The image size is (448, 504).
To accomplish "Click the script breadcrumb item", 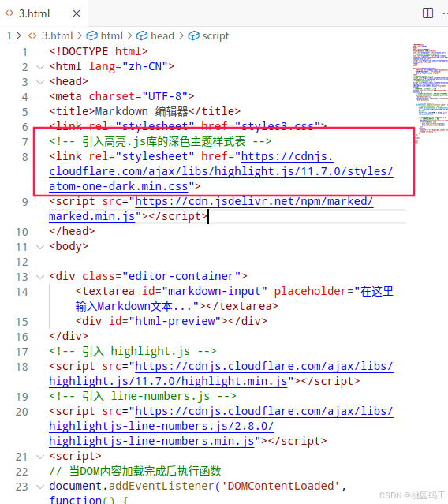I will (215, 35).
